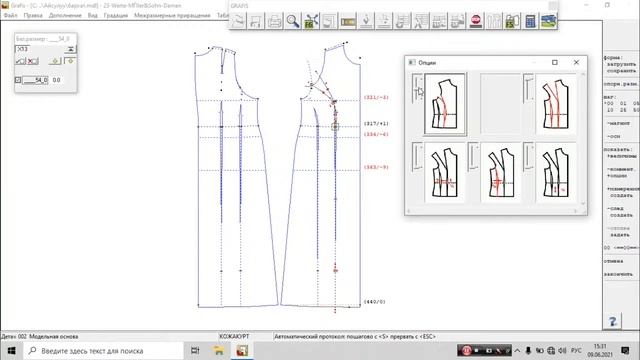Screen dimensions: 640x360
Task: Click the X-marked table icon in toolbar
Action: 421,21
